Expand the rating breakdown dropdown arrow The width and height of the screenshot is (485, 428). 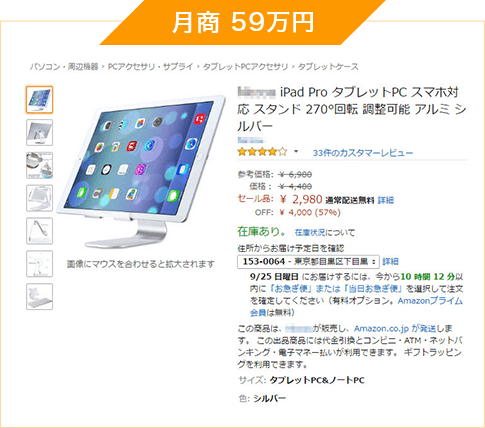coord(296,152)
